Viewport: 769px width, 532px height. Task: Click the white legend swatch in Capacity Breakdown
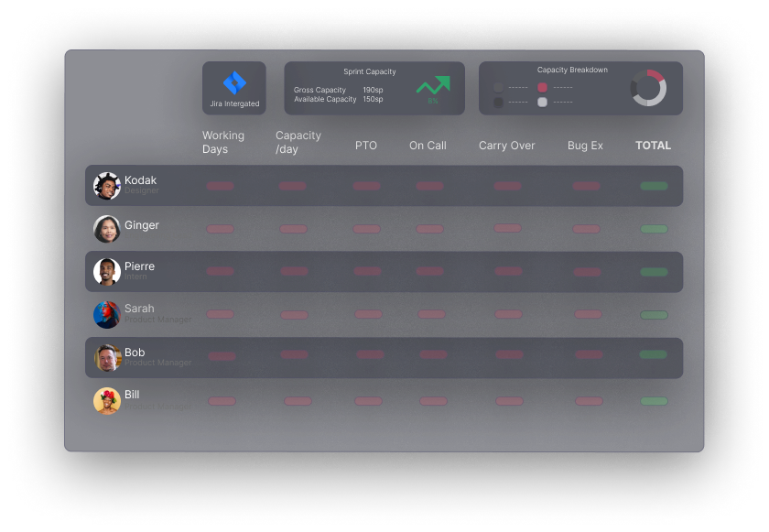542,103
